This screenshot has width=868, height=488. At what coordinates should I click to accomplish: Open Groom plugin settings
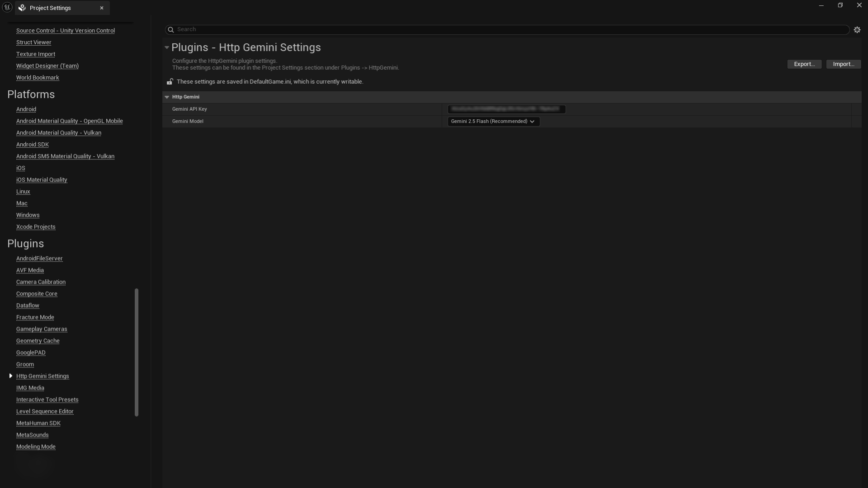(25, 364)
